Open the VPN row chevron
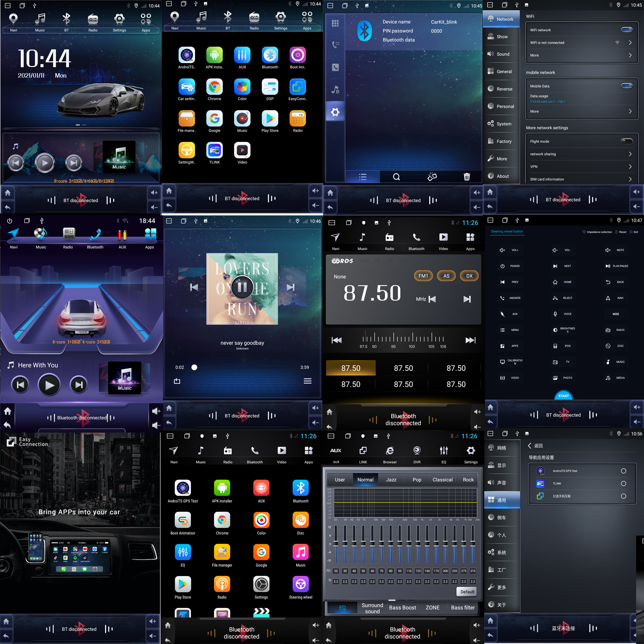 pyautogui.click(x=630, y=167)
